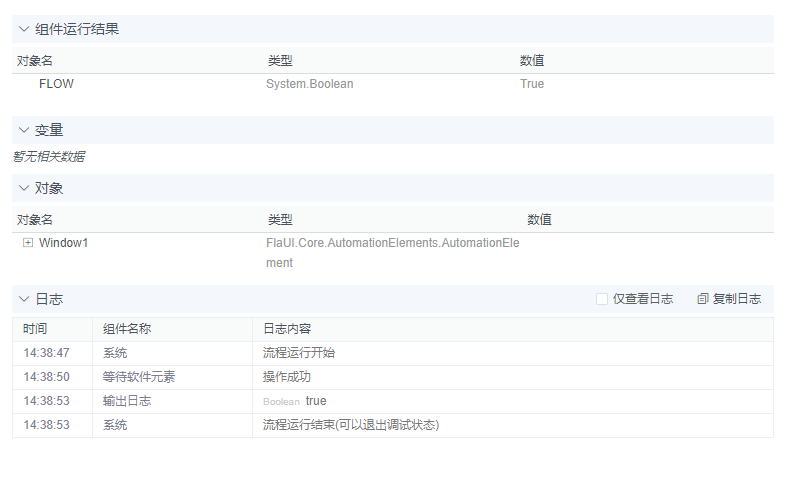Click the System.Boolean type cell
The height and width of the screenshot is (501, 785).
coord(309,84)
